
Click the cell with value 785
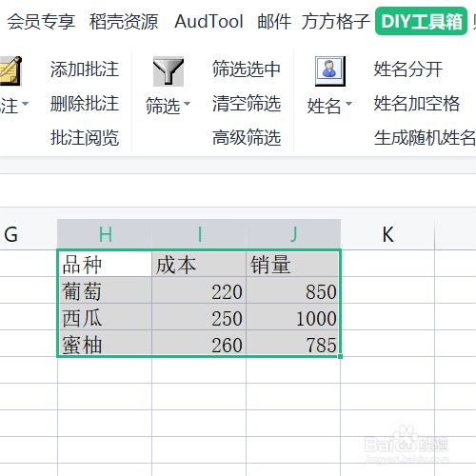pos(293,343)
